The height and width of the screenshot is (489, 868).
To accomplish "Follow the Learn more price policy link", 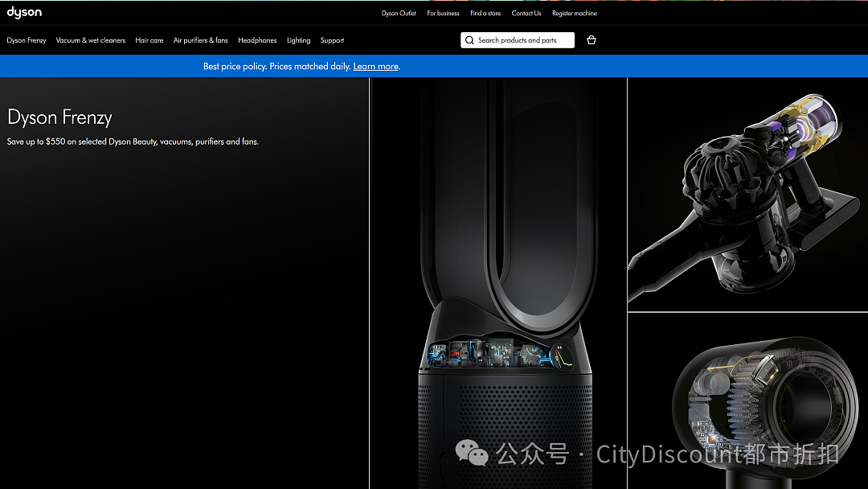I will click(376, 67).
